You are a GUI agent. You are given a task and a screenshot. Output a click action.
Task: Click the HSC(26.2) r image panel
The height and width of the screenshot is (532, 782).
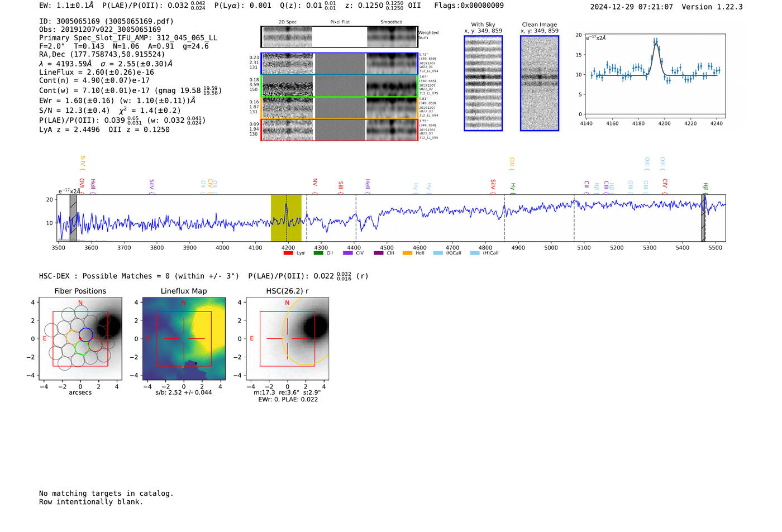pos(287,339)
